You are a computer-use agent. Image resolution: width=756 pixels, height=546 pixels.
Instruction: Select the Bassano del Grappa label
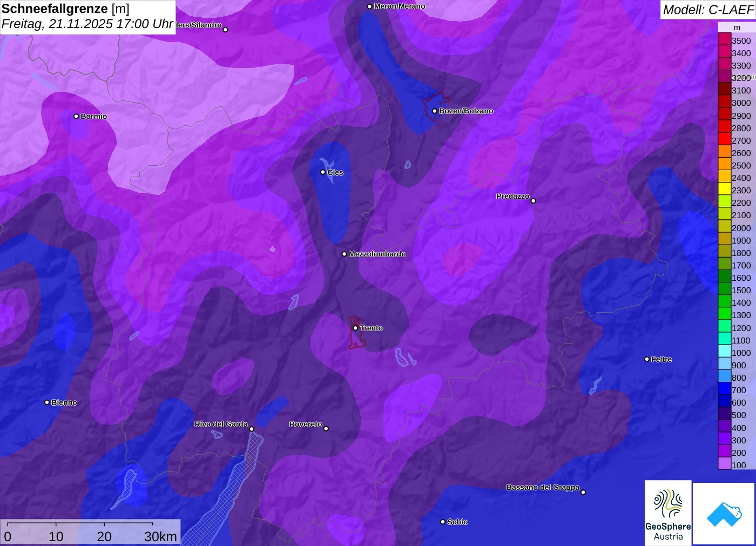point(543,487)
